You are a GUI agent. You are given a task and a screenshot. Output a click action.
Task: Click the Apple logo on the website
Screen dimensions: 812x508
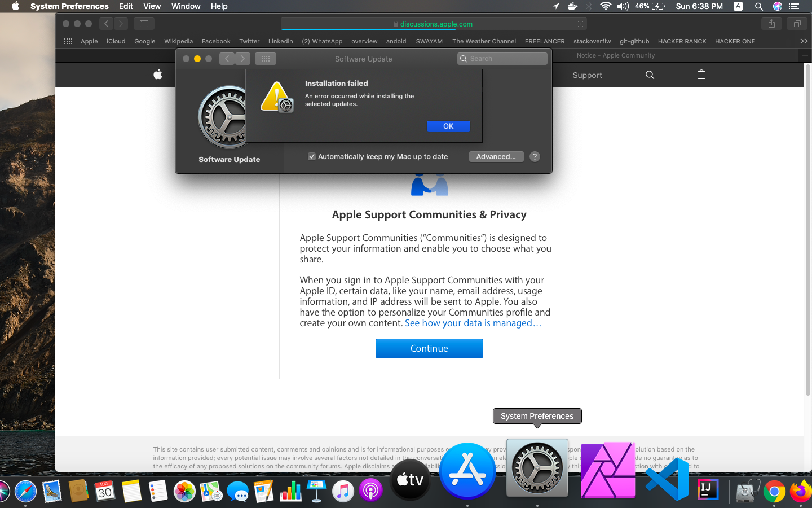158,75
